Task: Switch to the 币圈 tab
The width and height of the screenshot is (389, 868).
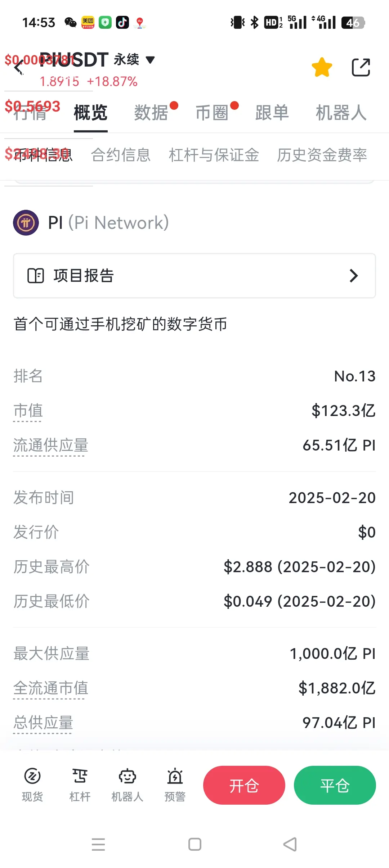Action: point(212,113)
